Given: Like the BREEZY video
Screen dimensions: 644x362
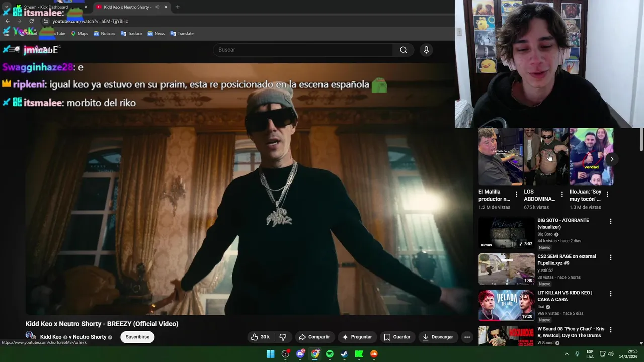Looking at the screenshot, I should (x=261, y=337).
